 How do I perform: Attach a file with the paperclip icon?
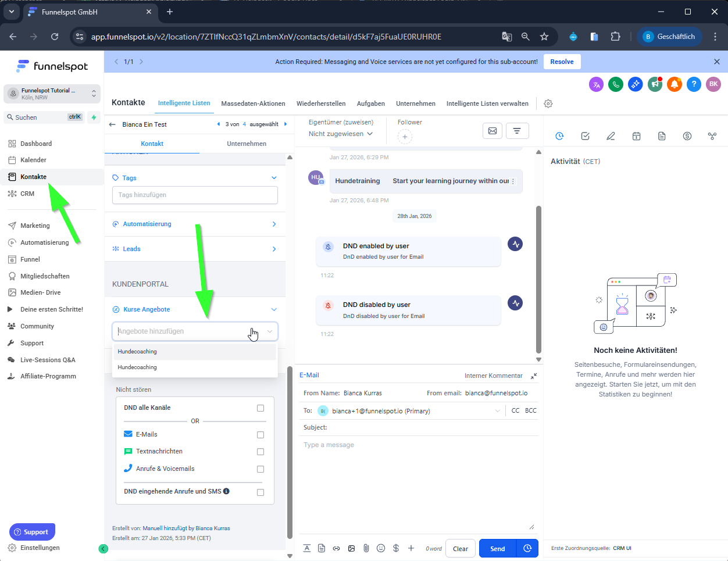click(x=366, y=548)
